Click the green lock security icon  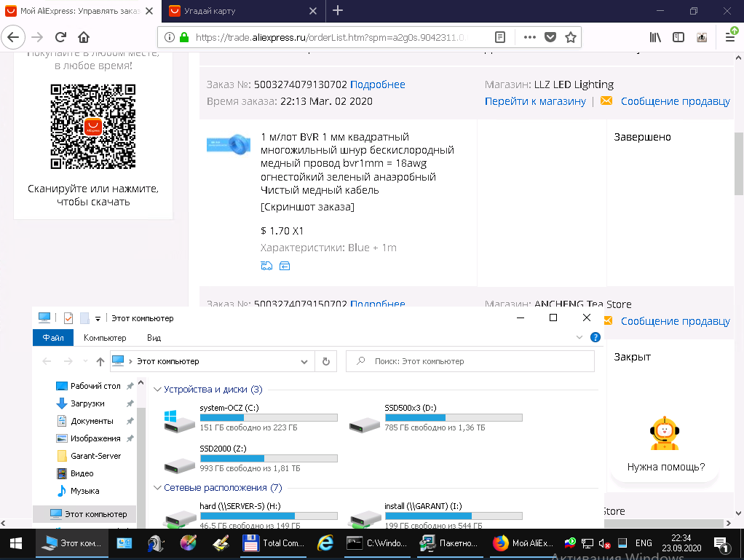(x=184, y=37)
